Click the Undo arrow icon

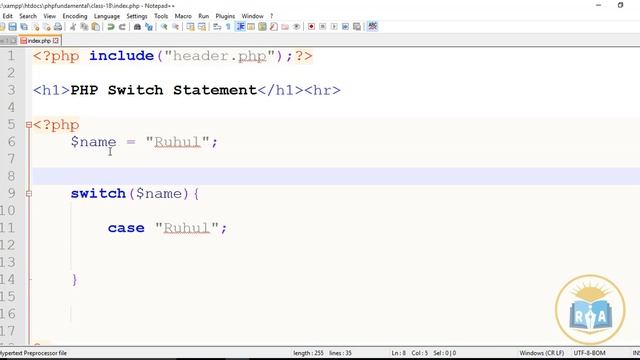tap(111, 27)
